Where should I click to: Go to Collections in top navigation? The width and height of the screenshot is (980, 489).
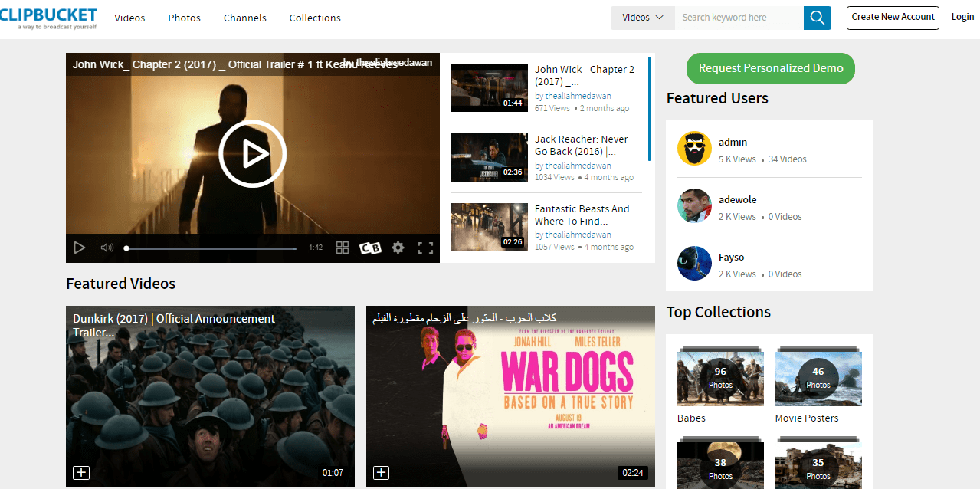[315, 18]
